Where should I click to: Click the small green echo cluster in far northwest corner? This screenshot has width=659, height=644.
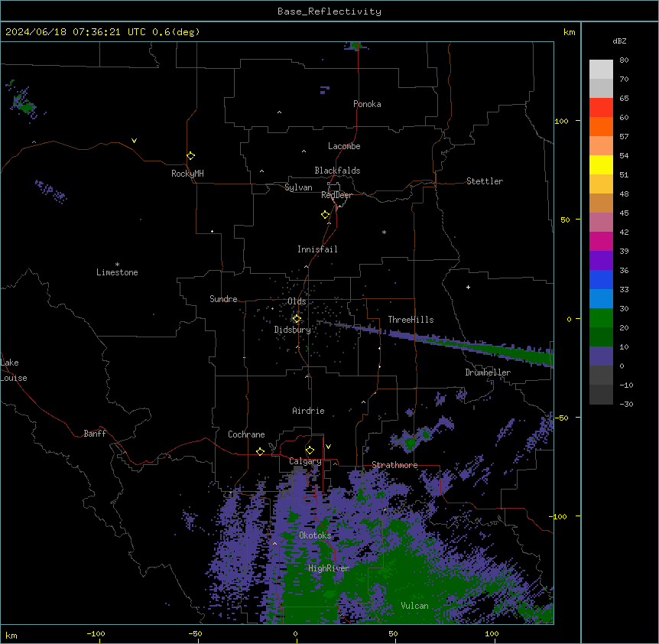(23, 102)
